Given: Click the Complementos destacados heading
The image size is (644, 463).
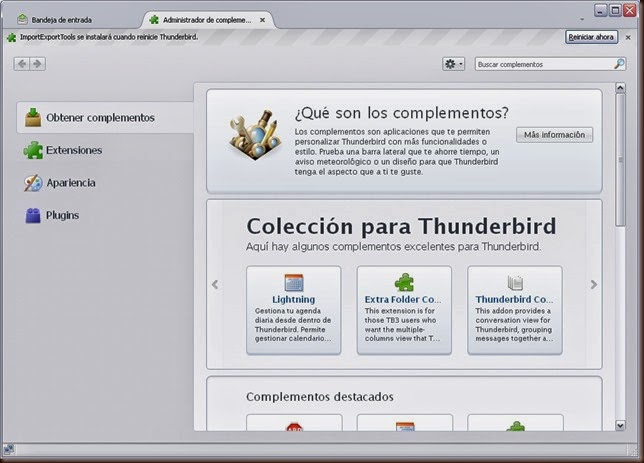Looking at the screenshot, I should (x=320, y=397).
